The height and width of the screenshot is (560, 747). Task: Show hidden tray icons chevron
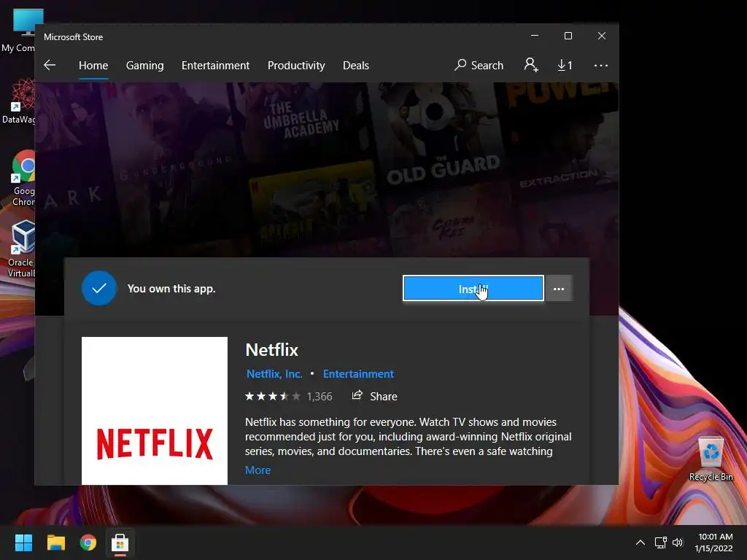(x=640, y=542)
